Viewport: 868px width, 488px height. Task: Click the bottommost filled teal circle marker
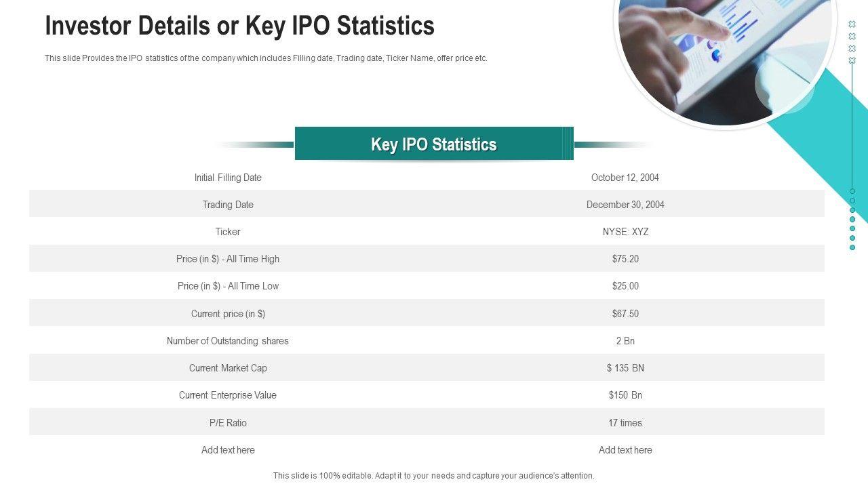pyautogui.click(x=852, y=247)
